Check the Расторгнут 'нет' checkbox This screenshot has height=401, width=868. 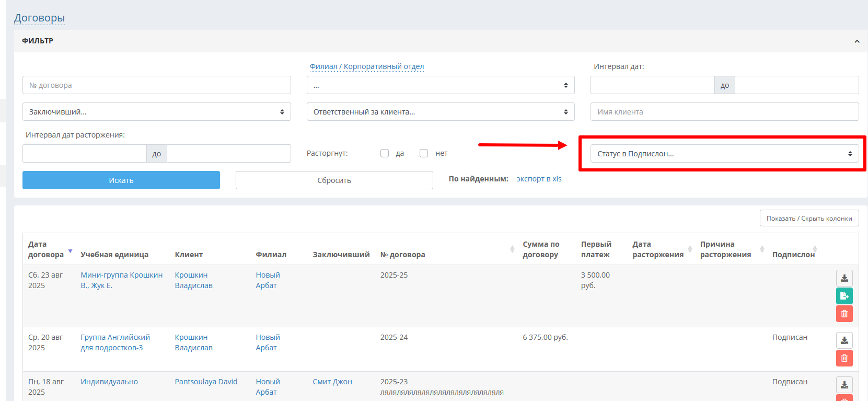click(424, 153)
